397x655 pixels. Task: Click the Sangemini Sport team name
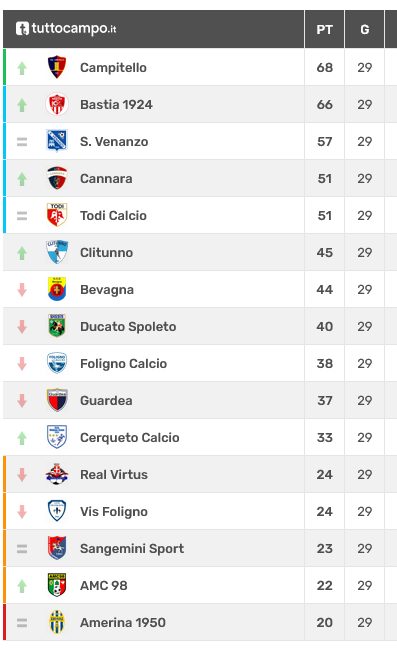click(132, 549)
